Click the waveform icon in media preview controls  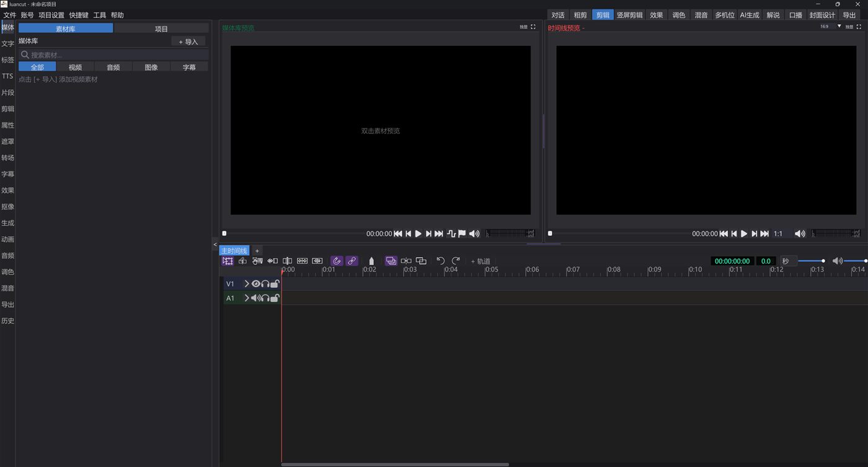coord(451,234)
